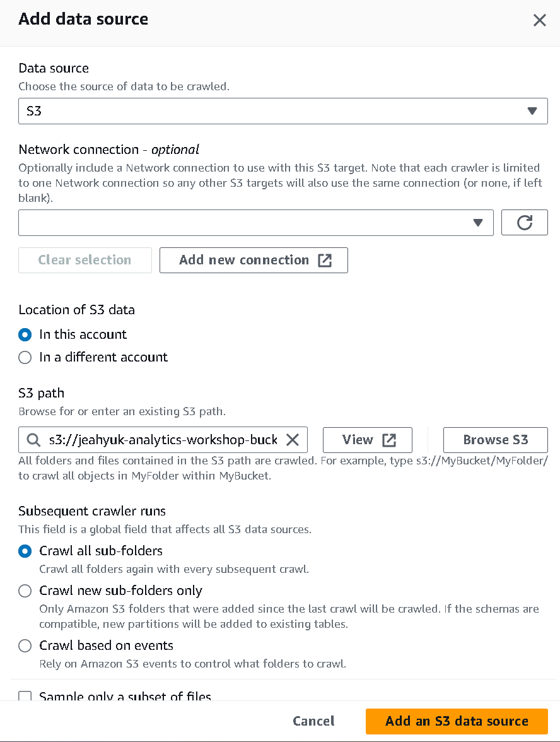
Task: Select In this account radio option
Action: (x=25, y=334)
